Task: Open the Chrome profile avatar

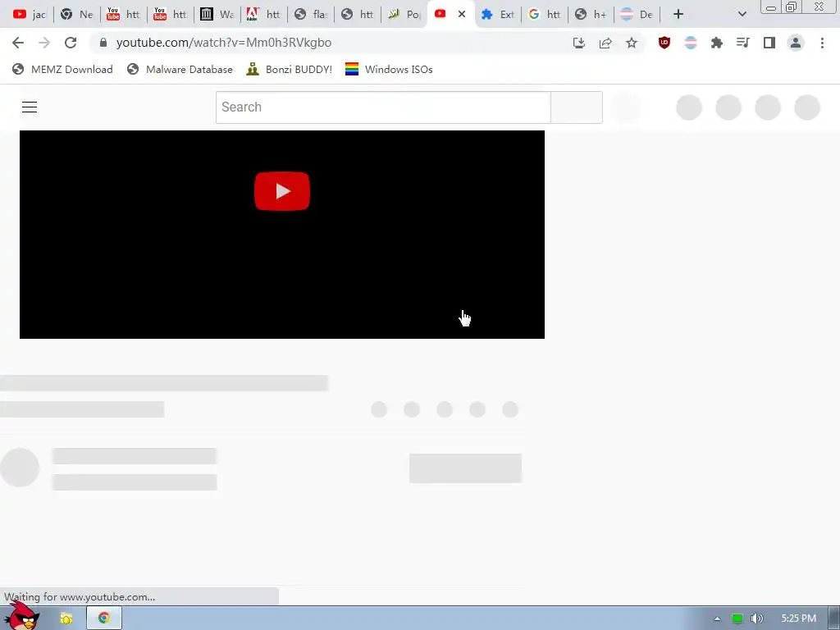Action: pyautogui.click(x=796, y=43)
